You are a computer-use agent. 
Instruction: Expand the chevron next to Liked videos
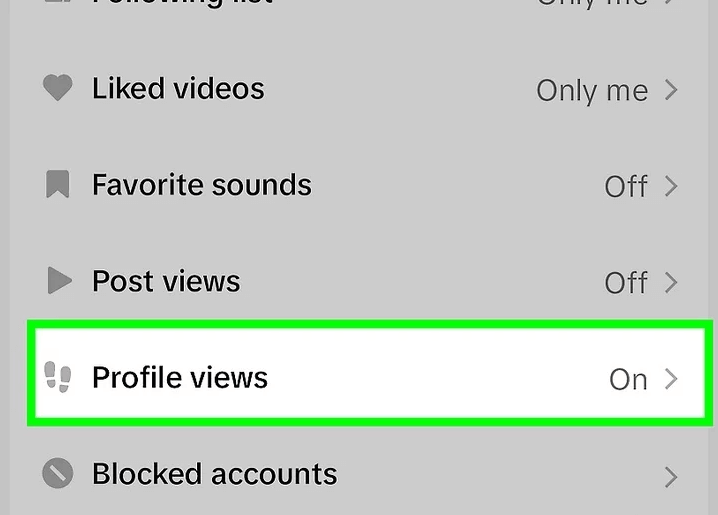tap(671, 90)
